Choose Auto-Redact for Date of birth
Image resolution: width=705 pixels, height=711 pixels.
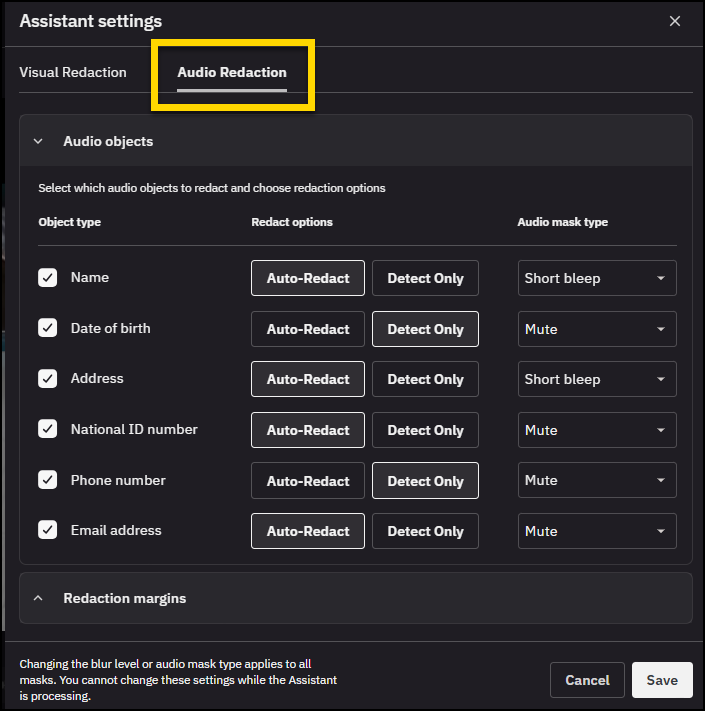coord(308,329)
